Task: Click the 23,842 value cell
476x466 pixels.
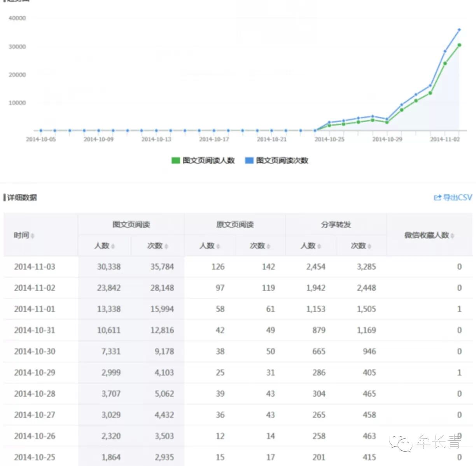Action: pos(109,288)
